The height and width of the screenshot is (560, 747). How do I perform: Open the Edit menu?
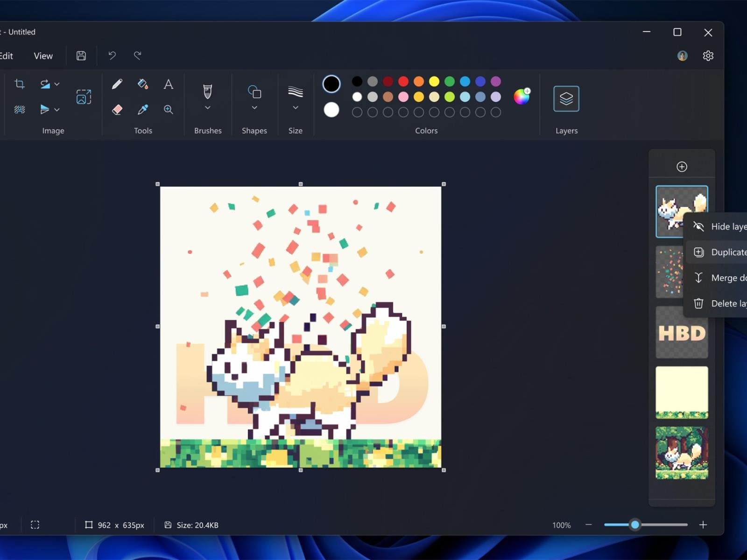coord(6,56)
